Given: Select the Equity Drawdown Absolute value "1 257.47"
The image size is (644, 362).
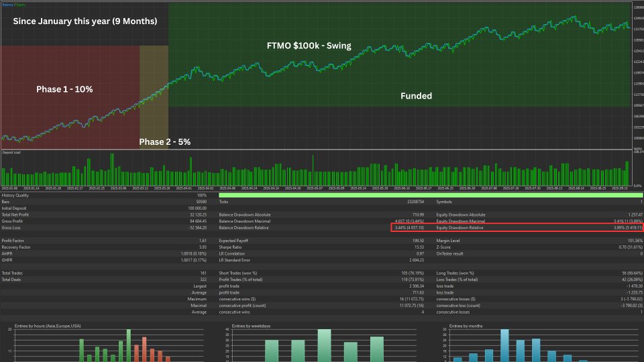Looking at the screenshot, I should tap(635, 215).
